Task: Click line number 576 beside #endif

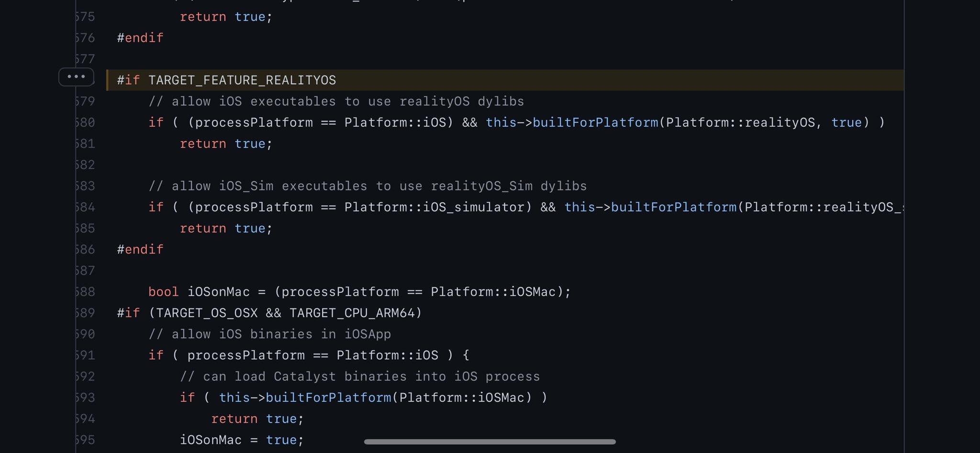Action: click(85, 38)
